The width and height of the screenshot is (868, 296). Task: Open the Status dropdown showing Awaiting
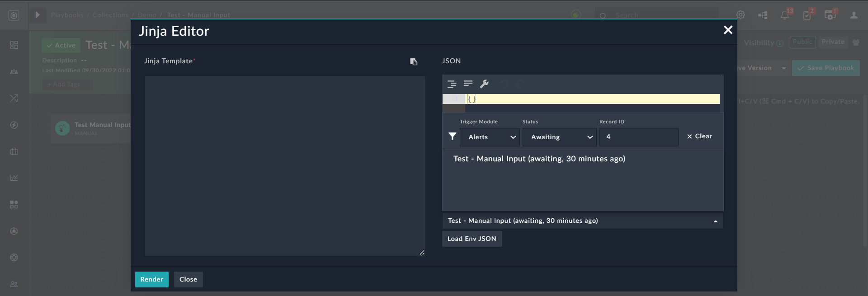pyautogui.click(x=560, y=137)
